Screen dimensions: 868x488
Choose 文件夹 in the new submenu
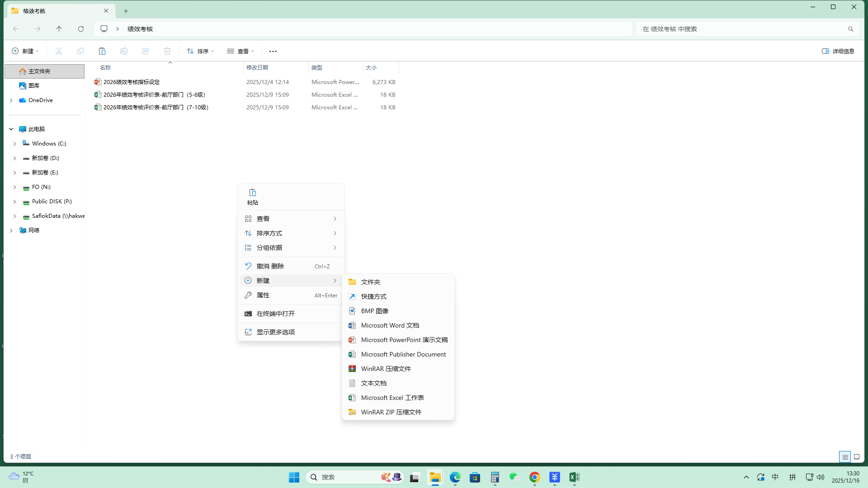[370, 282]
